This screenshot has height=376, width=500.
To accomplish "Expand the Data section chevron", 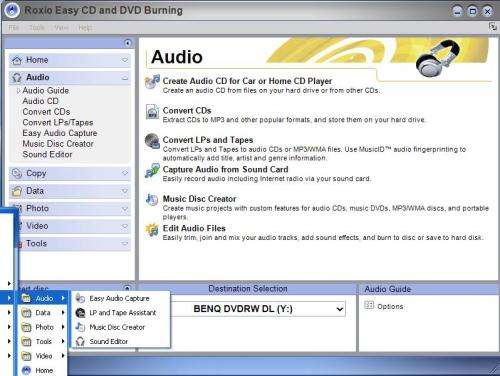I will click(x=125, y=191).
